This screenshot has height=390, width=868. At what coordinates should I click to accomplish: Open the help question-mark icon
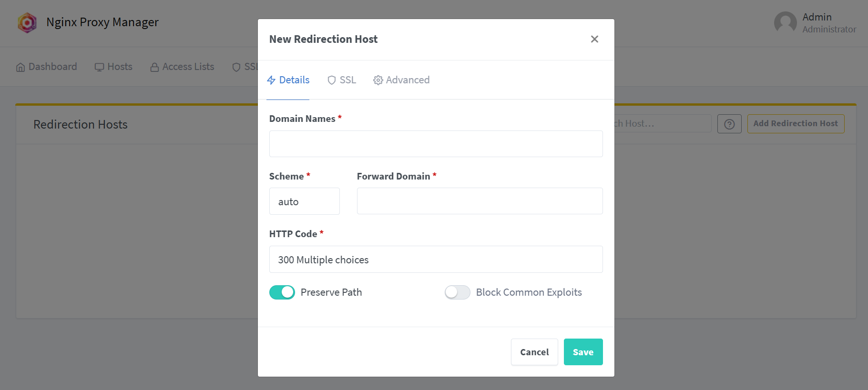[x=729, y=124]
